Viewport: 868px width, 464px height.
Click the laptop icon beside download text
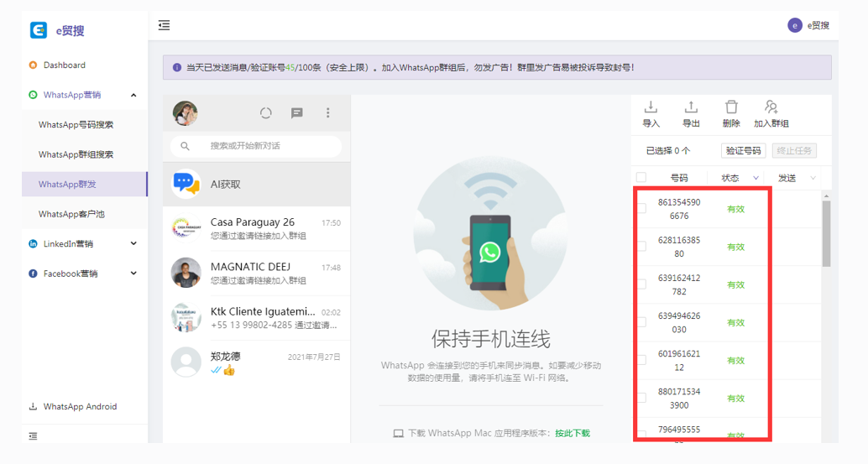pyautogui.click(x=398, y=434)
